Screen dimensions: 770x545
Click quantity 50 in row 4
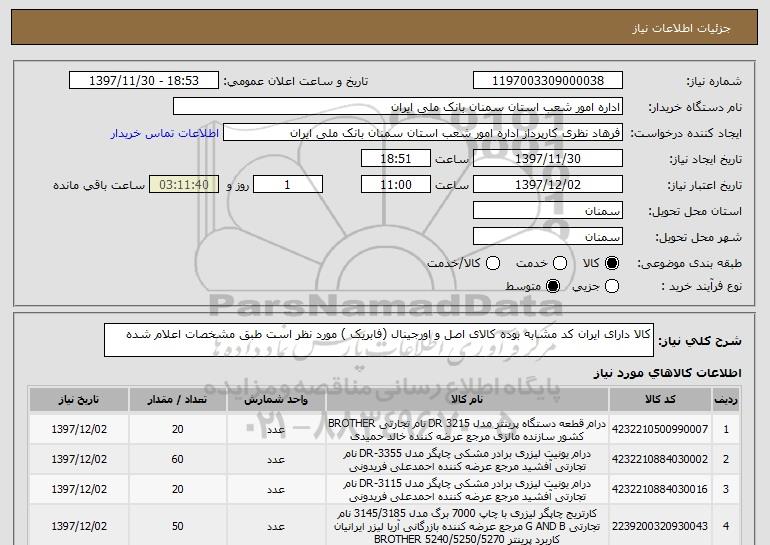(178, 526)
